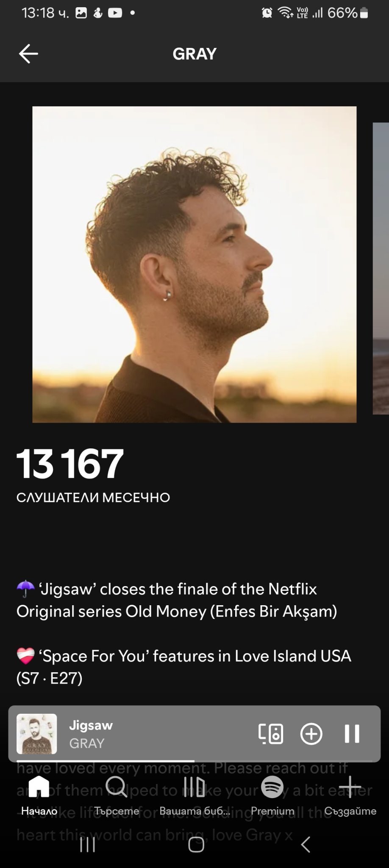Tap the 13 167 monthly listeners count
The image size is (389, 868).
tap(70, 464)
